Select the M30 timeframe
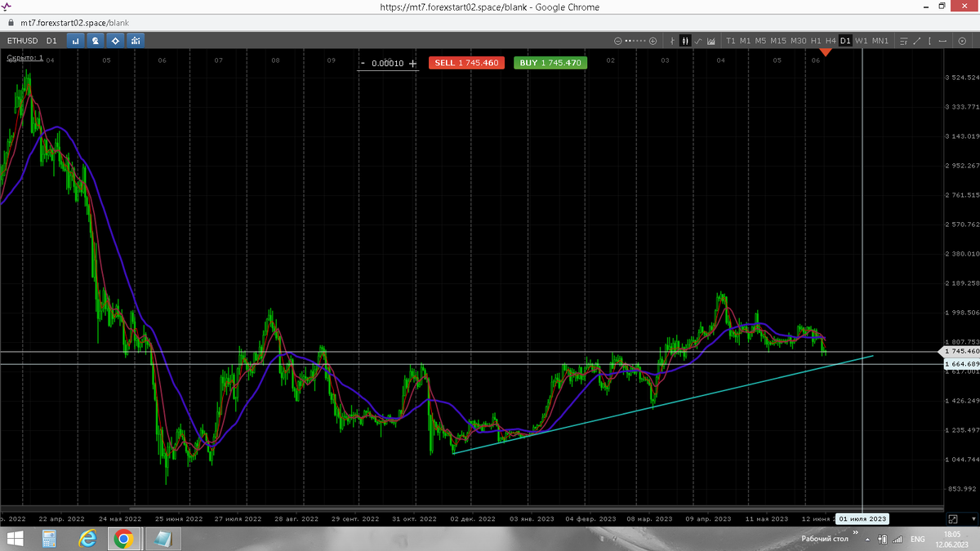980x551 pixels. (x=799, y=41)
